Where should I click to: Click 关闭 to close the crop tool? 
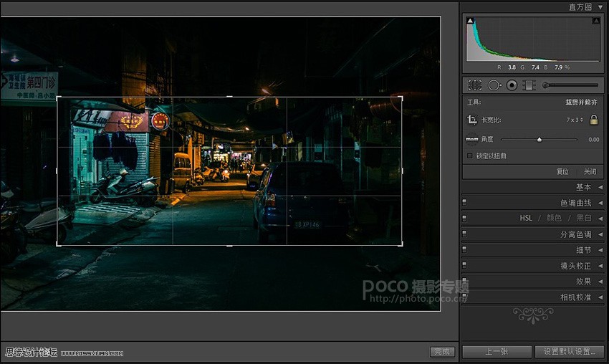tap(590, 171)
